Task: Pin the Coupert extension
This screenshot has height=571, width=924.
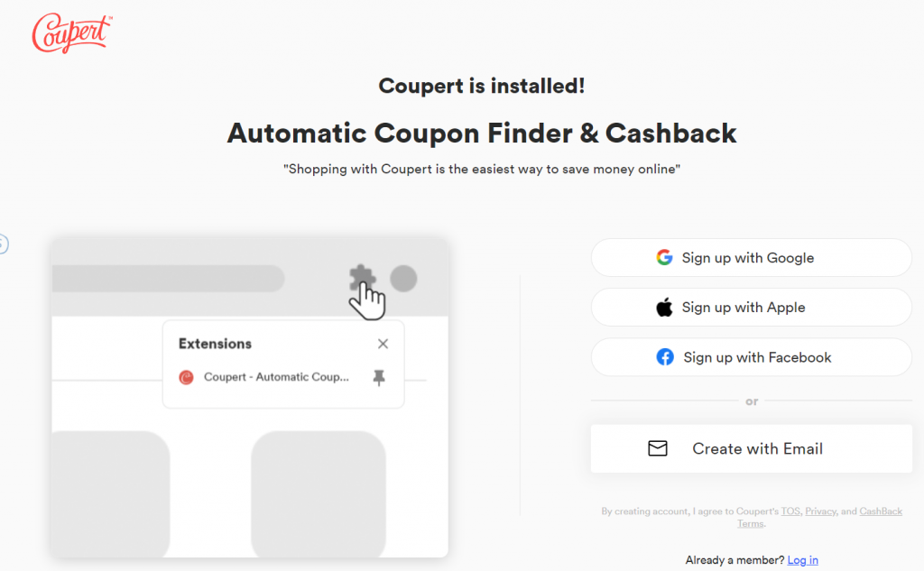Action: coord(379,377)
